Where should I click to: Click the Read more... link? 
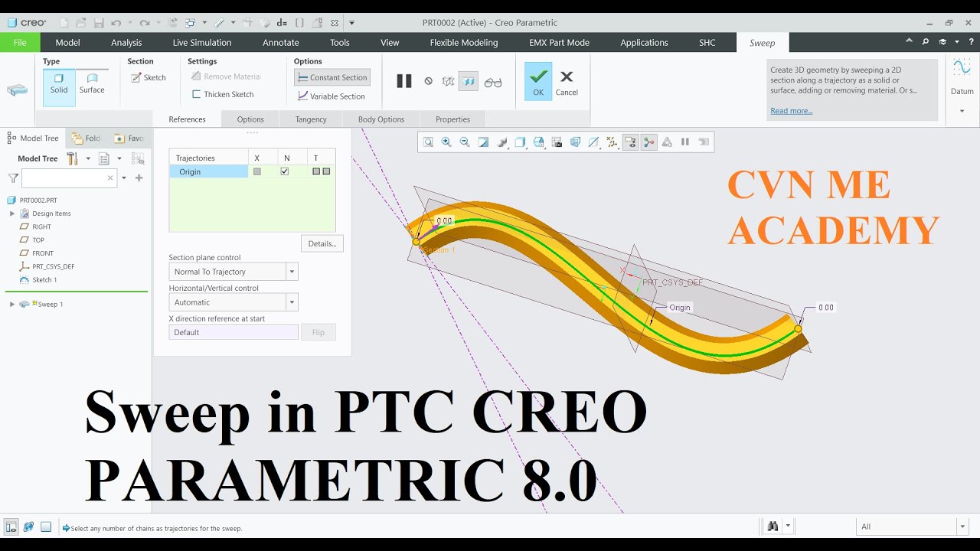[x=791, y=111]
